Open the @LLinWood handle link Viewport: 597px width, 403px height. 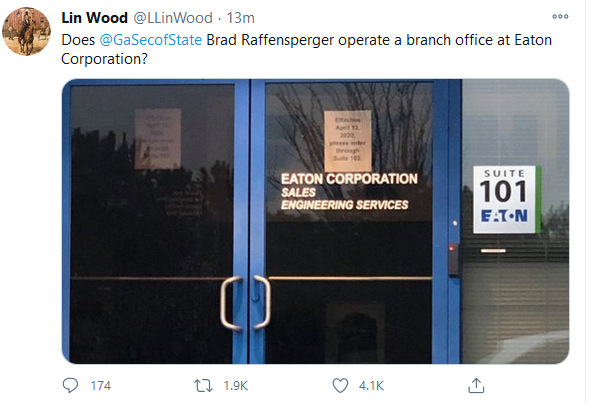pyautogui.click(x=173, y=18)
